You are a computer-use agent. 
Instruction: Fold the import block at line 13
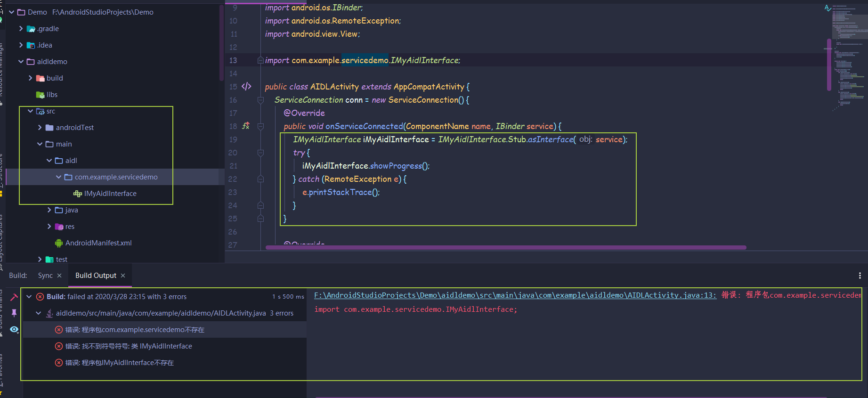coord(260,60)
